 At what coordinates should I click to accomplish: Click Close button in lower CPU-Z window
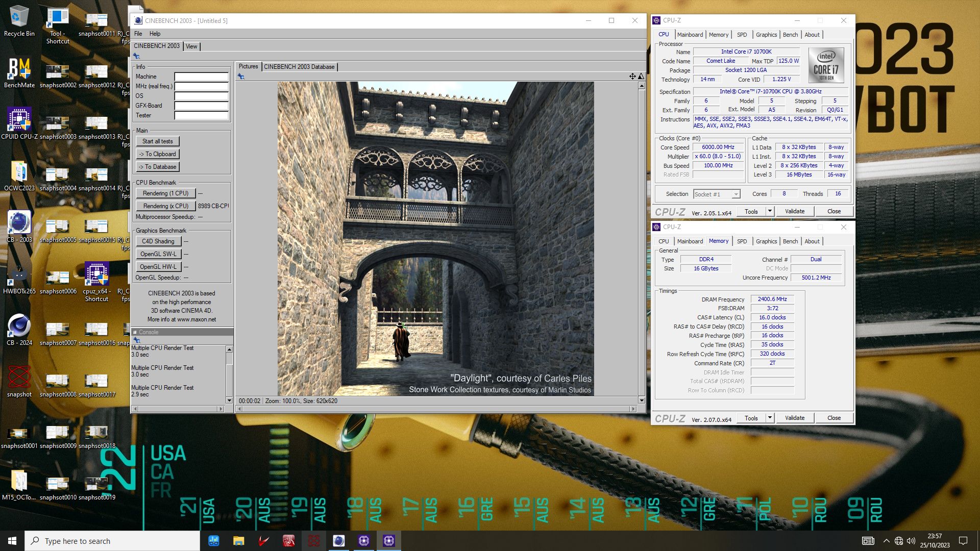pos(834,418)
